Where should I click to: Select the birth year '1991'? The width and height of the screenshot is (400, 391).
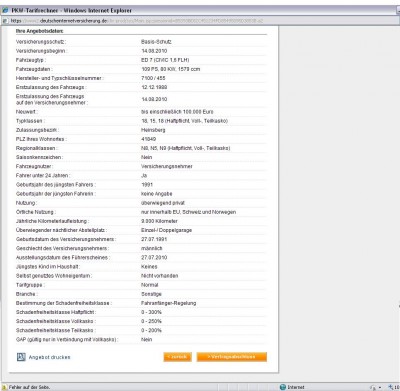coord(147,184)
